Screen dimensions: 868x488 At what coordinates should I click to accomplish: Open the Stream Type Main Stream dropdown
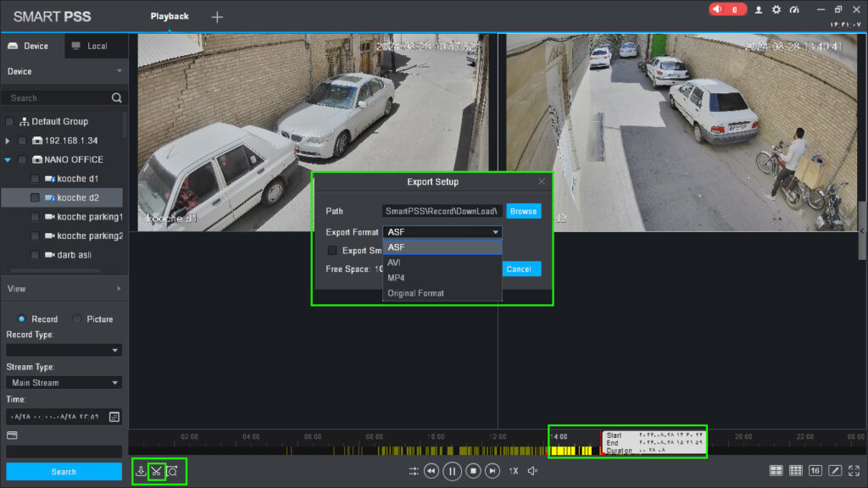[64, 383]
